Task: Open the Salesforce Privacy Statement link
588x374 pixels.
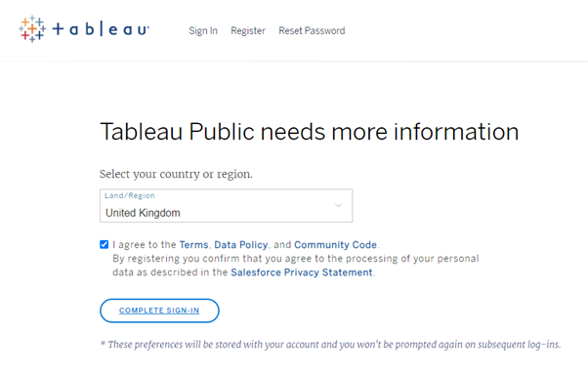Action: (x=302, y=272)
